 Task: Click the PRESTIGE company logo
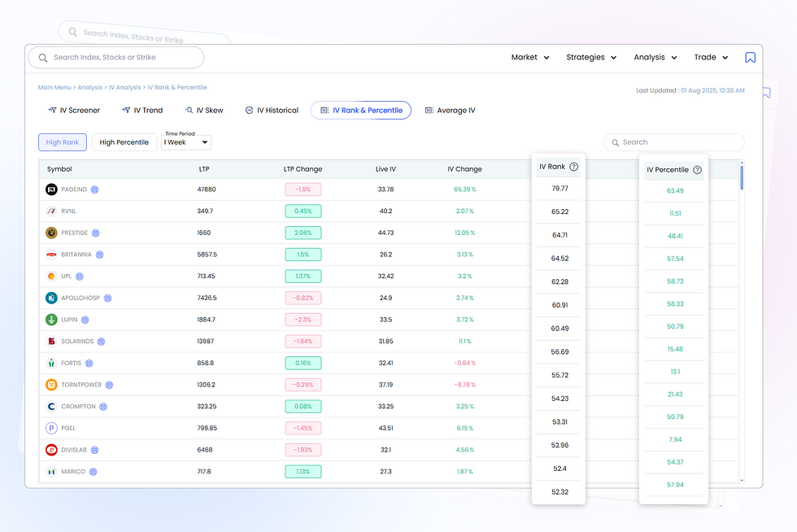pyautogui.click(x=51, y=233)
